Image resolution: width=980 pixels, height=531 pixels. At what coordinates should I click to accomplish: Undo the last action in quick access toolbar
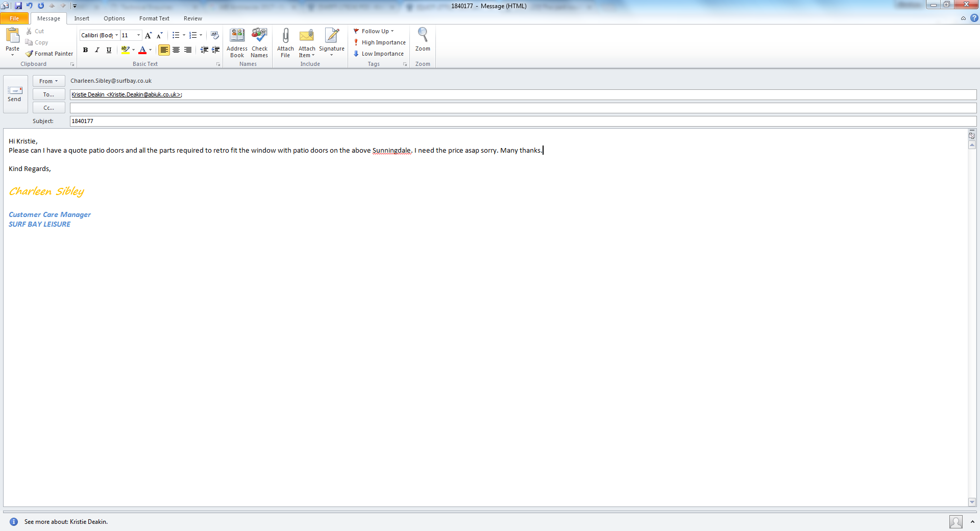coord(30,6)
